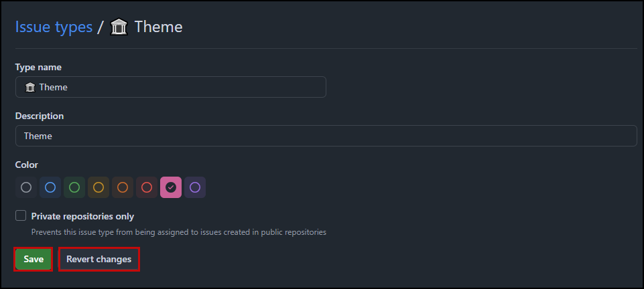This screenshot has width=644, height=289.
Task: Click the Private repositories only label text
Action: (x=82, y=216)
